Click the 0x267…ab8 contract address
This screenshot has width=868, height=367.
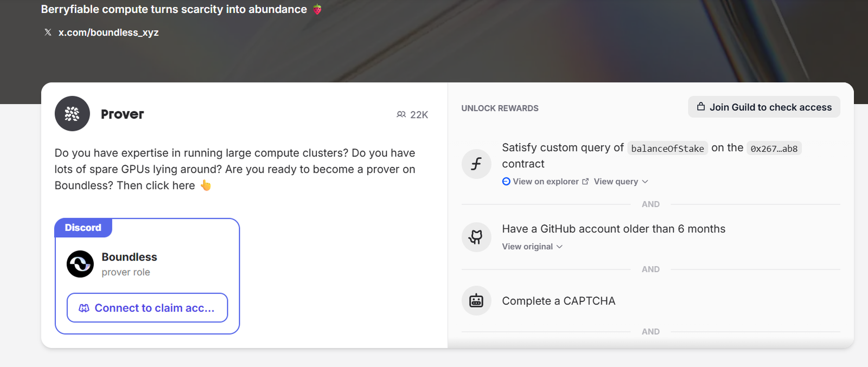coord(774,148)
